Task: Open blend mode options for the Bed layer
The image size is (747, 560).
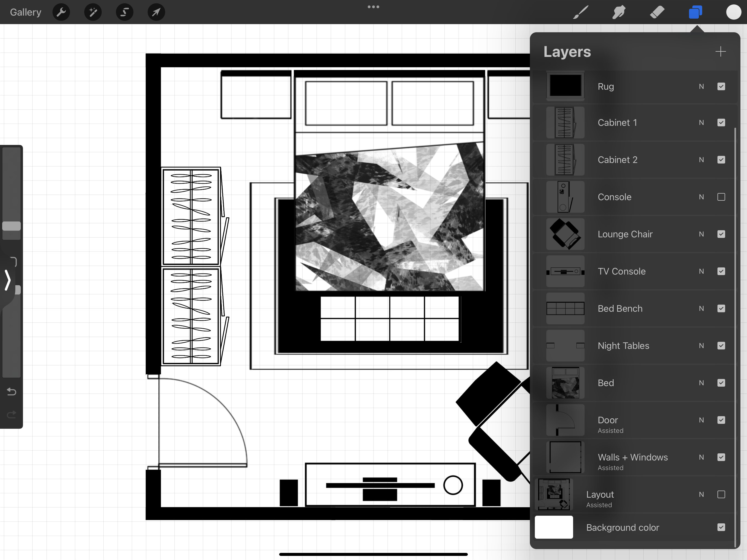Action: 701,383
